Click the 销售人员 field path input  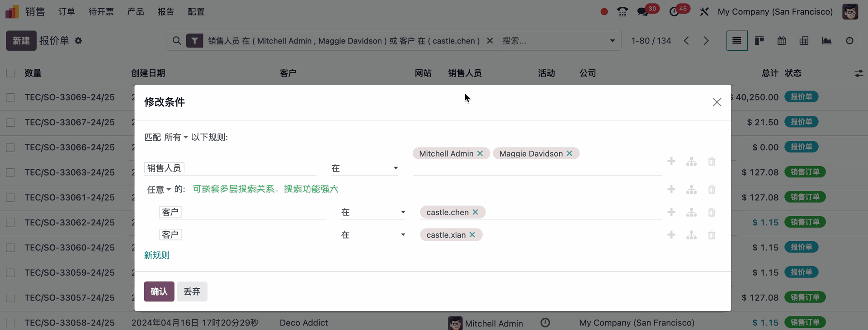coord(230,168)
